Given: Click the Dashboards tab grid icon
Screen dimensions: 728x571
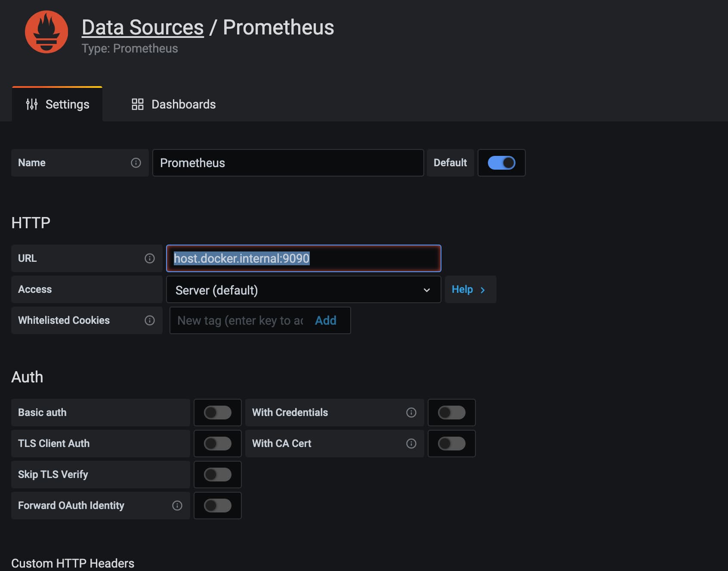Looking at the screenshot, I should tap(138, 104).
